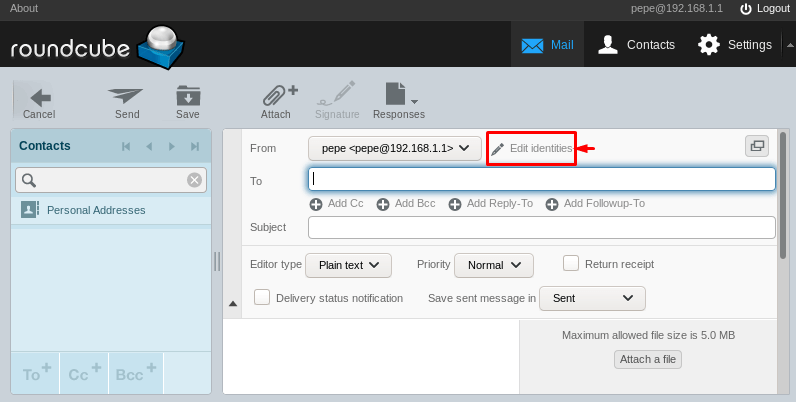Switch to the Contacts tab
The image size is (796, 402).
(636, 45)
